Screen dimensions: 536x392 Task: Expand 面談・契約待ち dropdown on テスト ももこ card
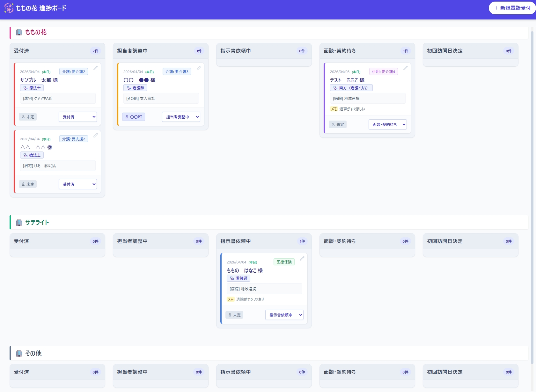[387, 124]
